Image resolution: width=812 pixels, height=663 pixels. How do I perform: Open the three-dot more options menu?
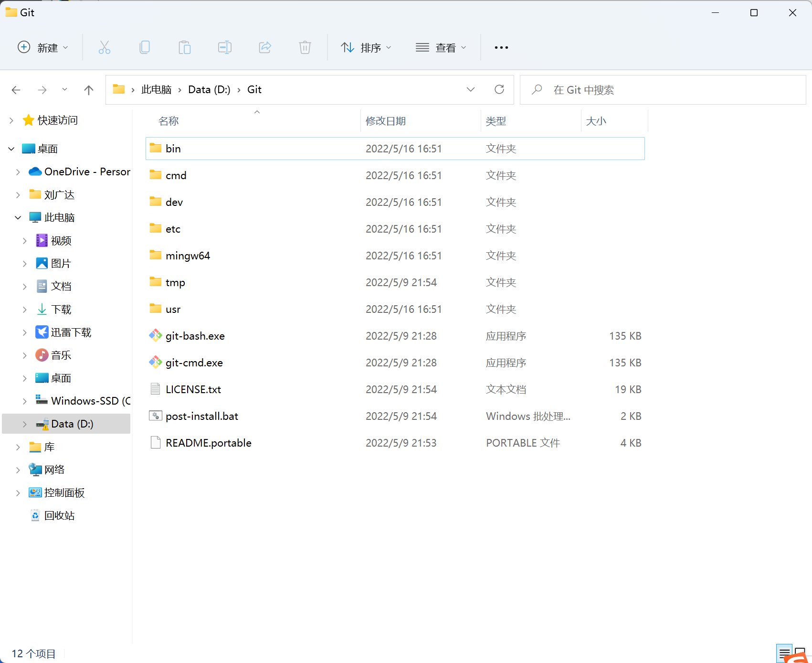point(501,47)
